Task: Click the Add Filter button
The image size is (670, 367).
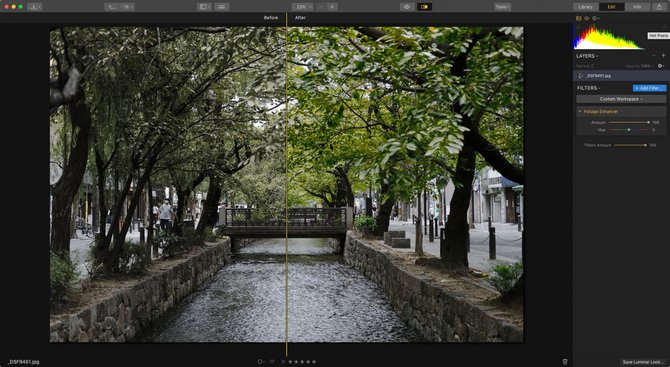Action: 649,88
